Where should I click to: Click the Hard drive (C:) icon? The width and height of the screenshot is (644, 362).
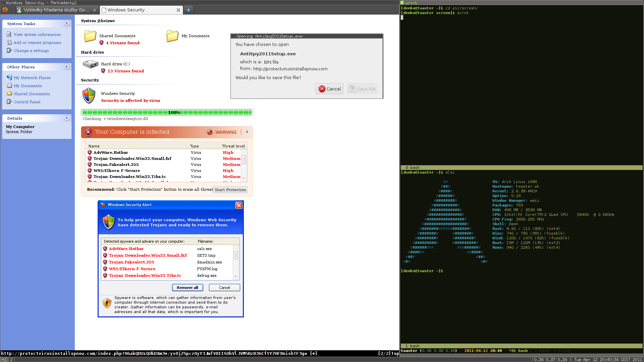(x=90, y=64)
